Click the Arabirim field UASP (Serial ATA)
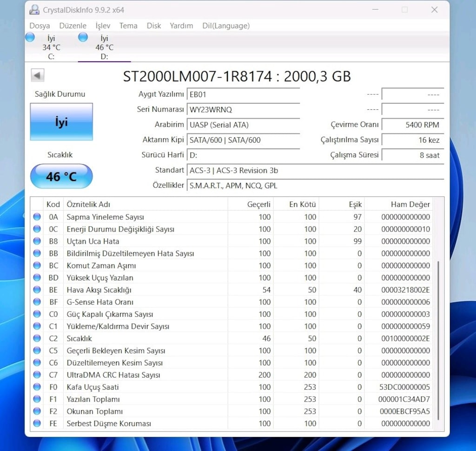 coord(243,125)
